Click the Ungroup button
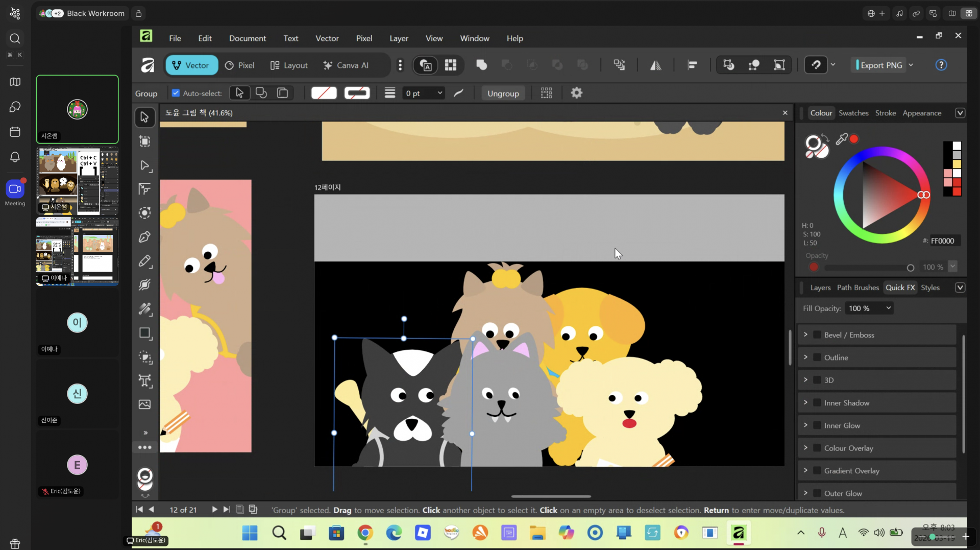The image size is (980, 550). pyautogui.click(x=503, y=93)
